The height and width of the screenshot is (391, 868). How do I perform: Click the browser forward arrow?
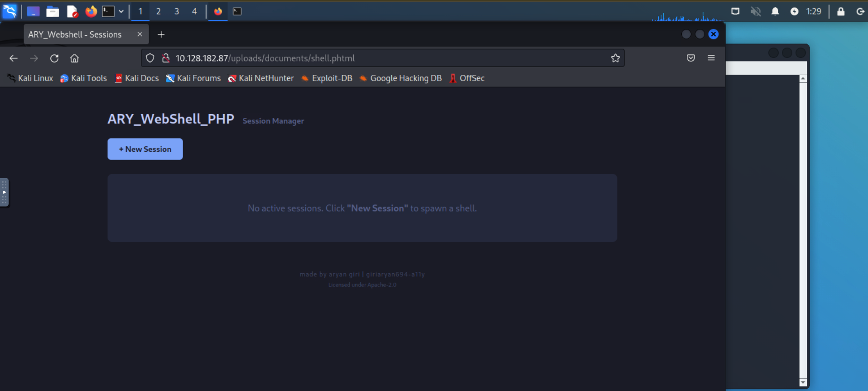tap(34, 58)
